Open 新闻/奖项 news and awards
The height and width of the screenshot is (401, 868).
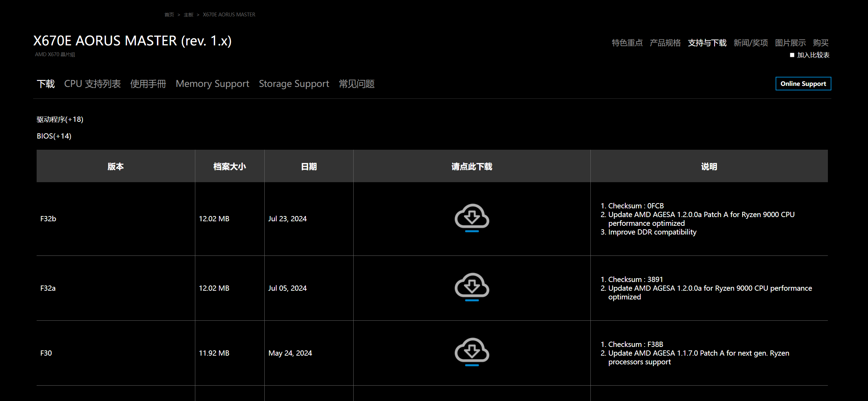click(x=750, y=43)
